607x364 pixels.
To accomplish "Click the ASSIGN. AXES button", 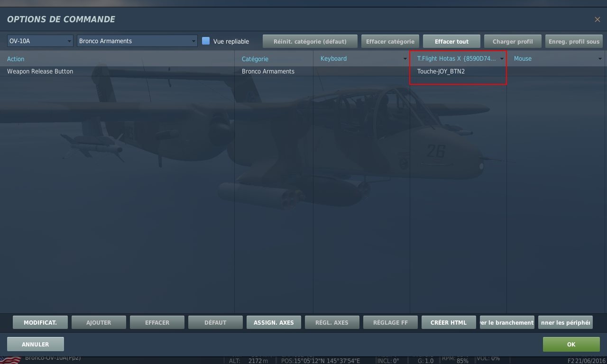I will coord(274,322).
